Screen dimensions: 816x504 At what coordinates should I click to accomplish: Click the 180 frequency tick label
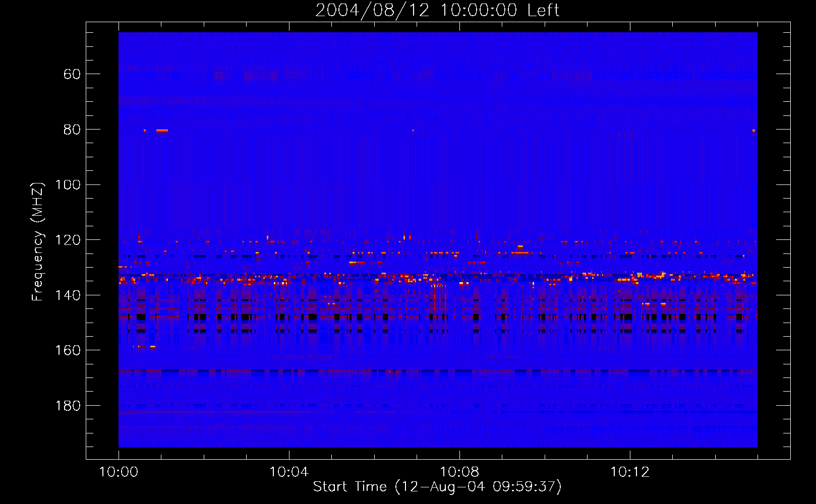68,406
